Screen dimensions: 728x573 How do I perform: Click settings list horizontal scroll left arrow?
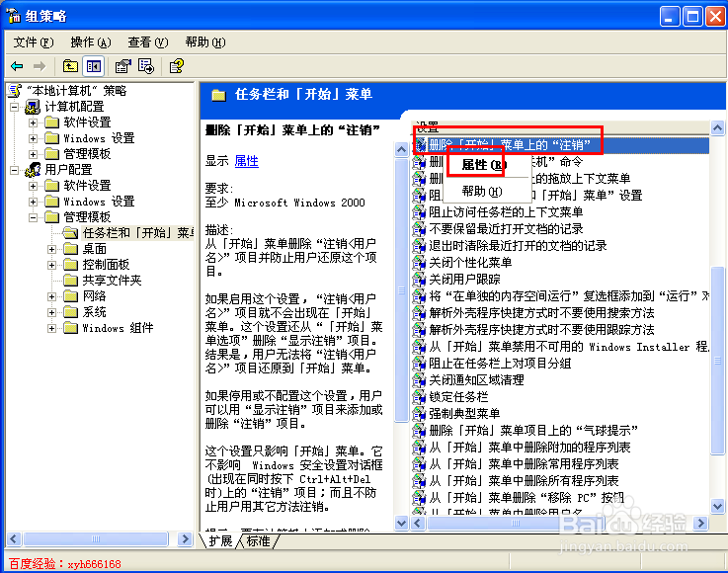[x=418, y=524]
